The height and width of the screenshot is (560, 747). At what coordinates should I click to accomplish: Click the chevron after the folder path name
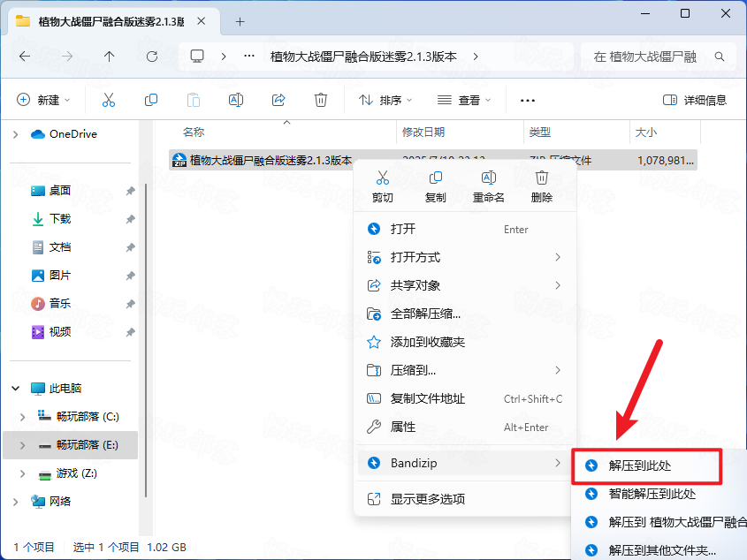476,57
